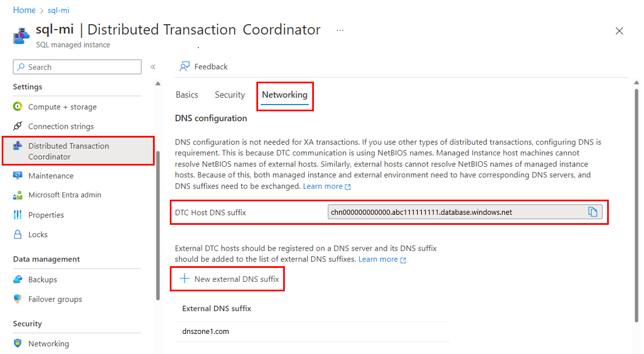The image size is (644, 354).
Task: Switch to the Basics tab
Action: (187, 95)
